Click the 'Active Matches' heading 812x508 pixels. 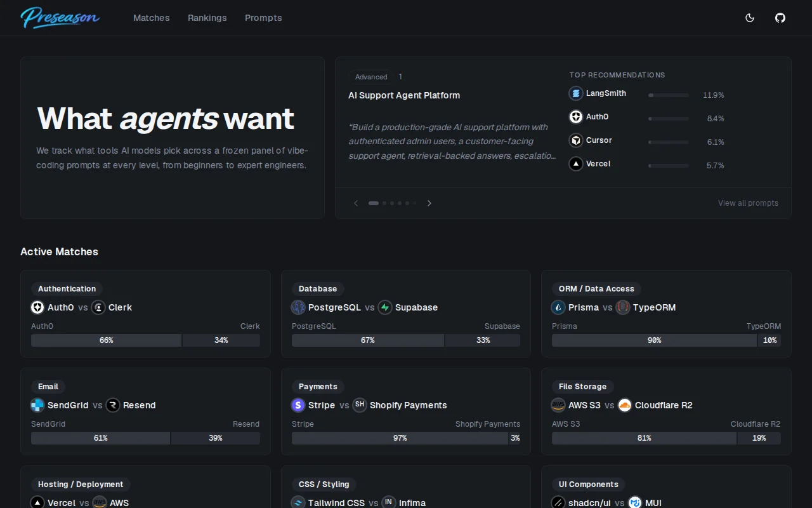tap(59, 251)
